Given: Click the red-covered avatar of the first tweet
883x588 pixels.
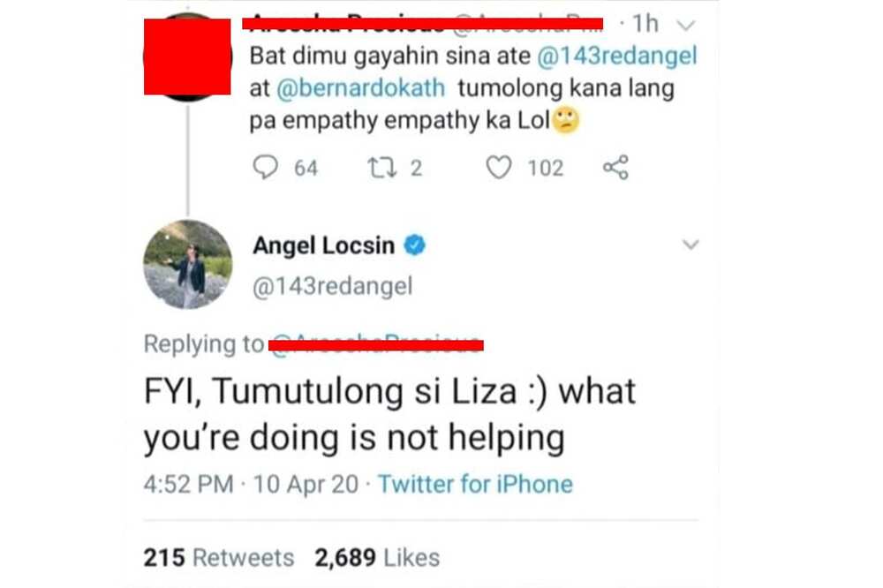Looking at the screenshot, I should 187,57.
